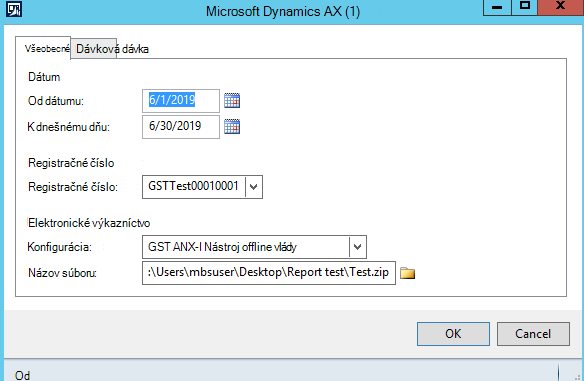
Task: Open calendar picker for K dnešnému dňu
Action: click(x=232, y=127)
